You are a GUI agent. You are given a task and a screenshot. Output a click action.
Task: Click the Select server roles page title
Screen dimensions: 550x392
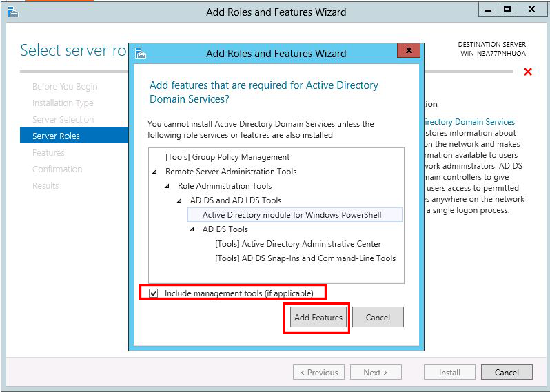(74, 50)
